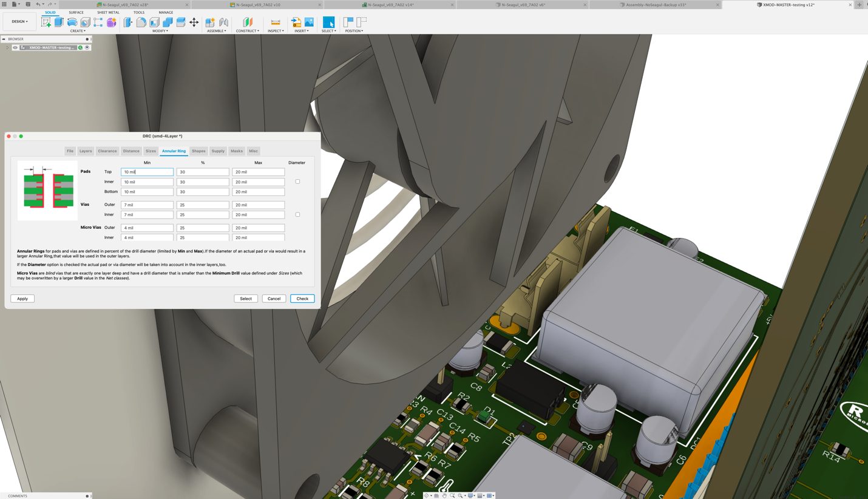Screen dimensions: 868x499
Task: Open the DESIGN workspace dropdown
Action: click(19, 21)
